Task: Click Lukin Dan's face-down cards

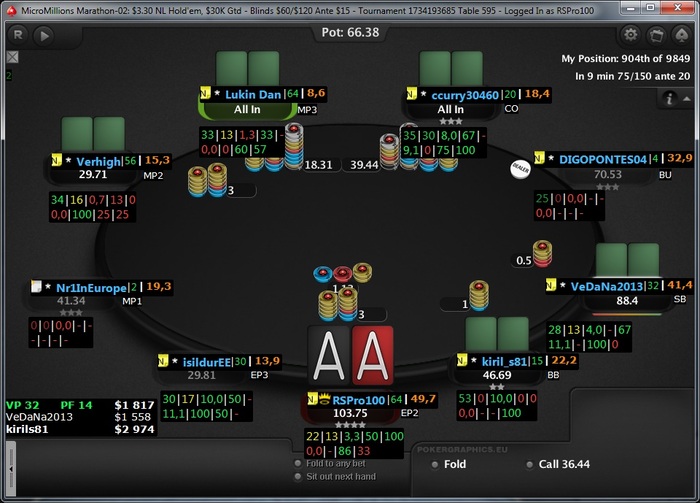Action: click(x=248, y=68)
